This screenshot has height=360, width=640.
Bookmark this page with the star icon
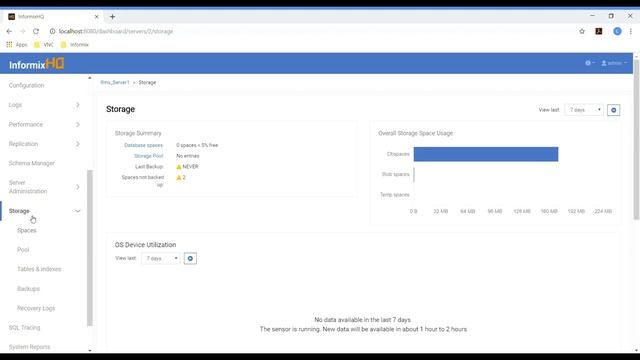pyautogui.click(x=582, y=31)
